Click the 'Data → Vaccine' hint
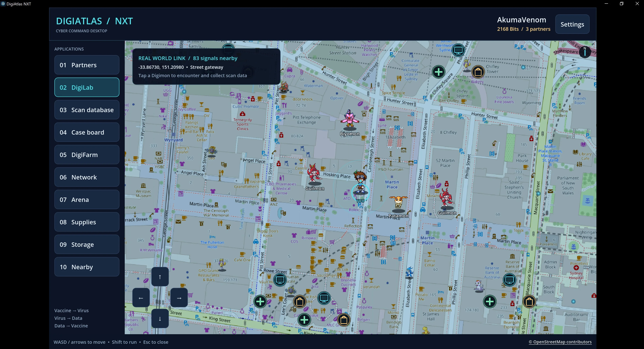Image resolution: width=644 pixels, height=349 pixels. pyautogui.click(x=71, y=326)
